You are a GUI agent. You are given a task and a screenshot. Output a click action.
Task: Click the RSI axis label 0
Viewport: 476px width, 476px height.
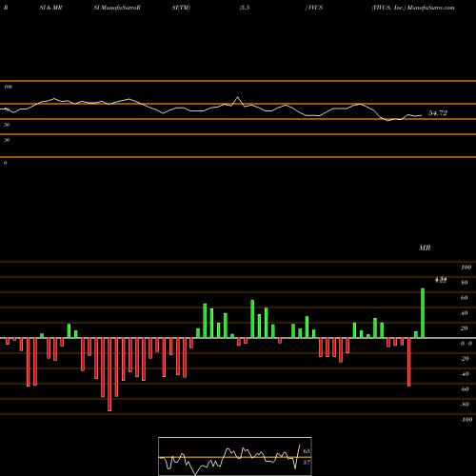(6, 163)
